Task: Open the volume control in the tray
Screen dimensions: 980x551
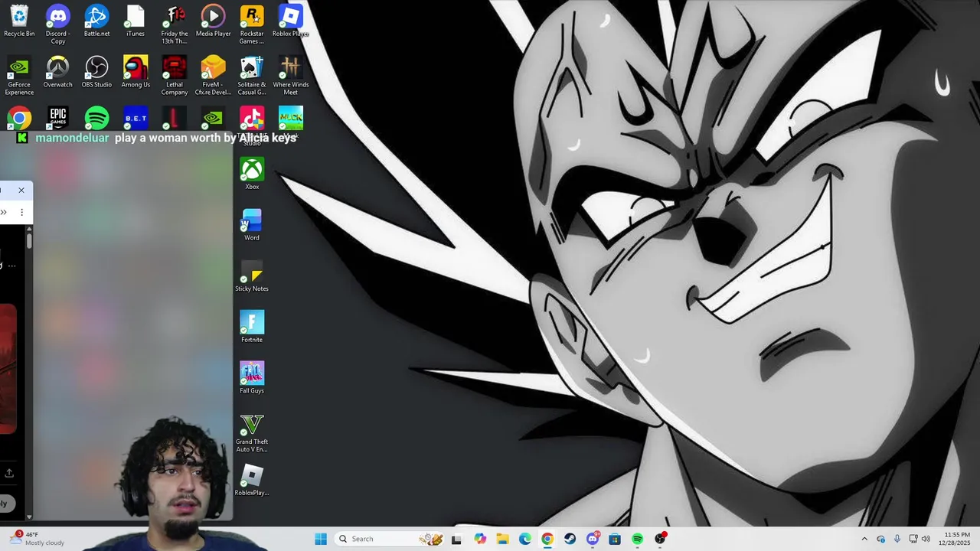Action: pyautogui.click(x=926, y=539)
